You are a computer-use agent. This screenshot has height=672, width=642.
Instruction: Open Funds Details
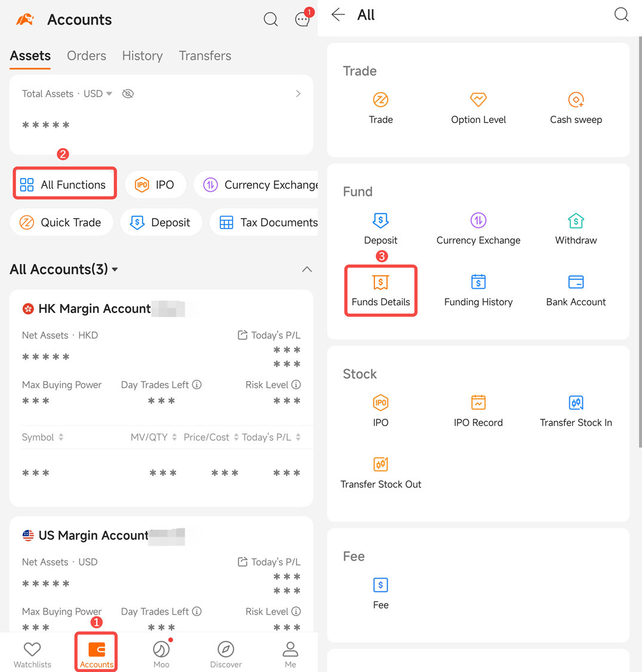[x=380, y=290]
